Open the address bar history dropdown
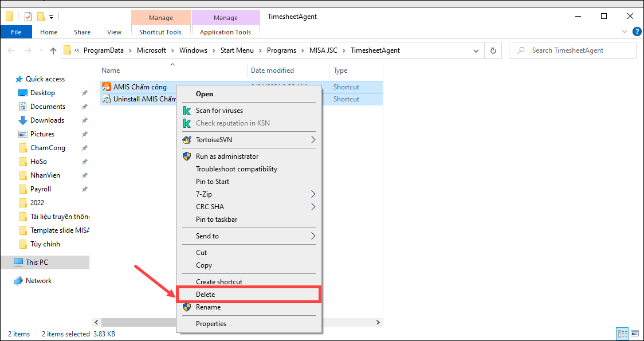 tap(477, 50)
